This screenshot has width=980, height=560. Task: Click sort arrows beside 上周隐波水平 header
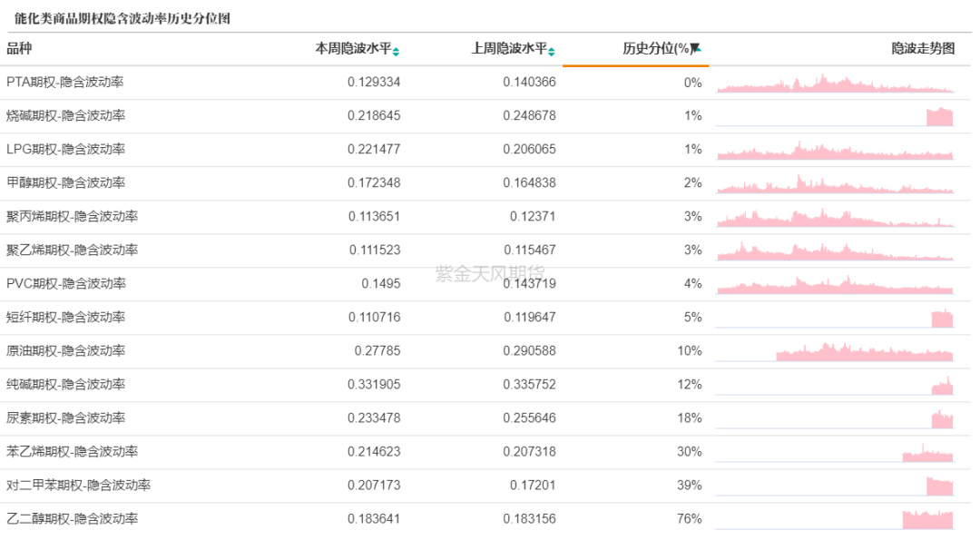tap(553, 51)
